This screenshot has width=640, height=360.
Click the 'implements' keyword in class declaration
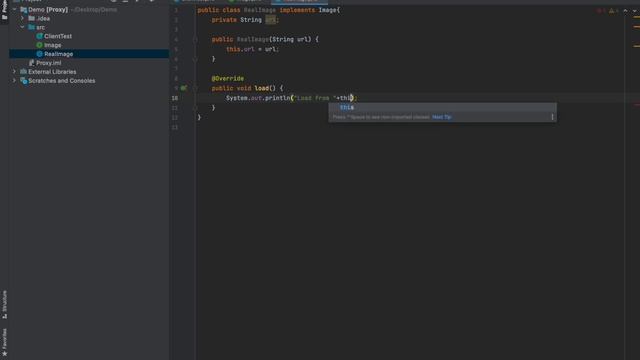[x=297, y=10]
